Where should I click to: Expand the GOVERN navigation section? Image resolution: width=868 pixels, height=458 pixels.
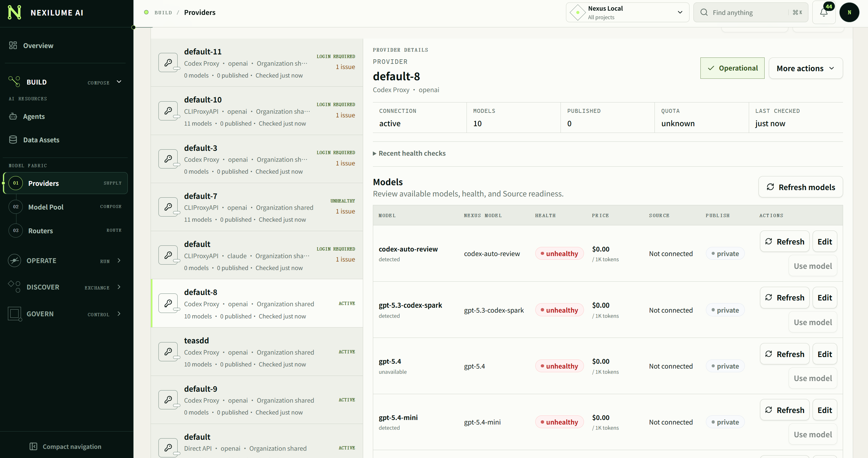[119, 314]
